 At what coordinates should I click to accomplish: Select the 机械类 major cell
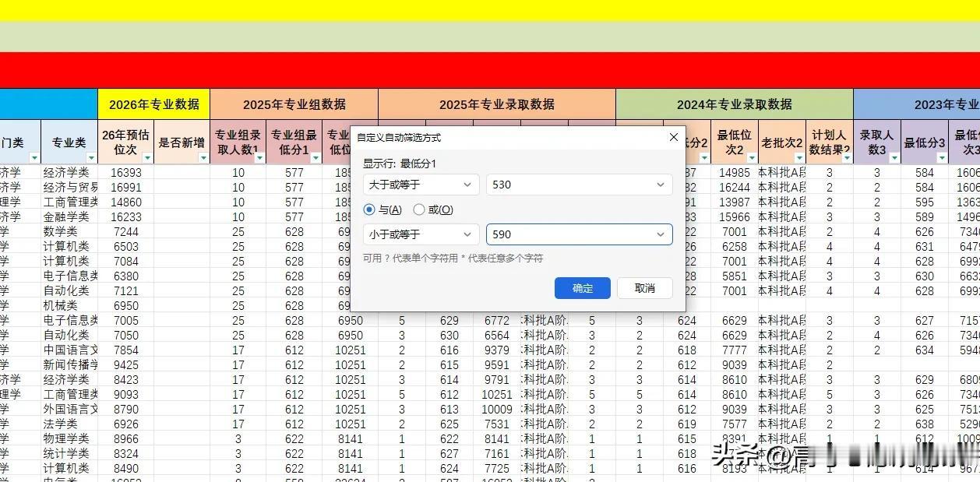(x=70, y=306)
